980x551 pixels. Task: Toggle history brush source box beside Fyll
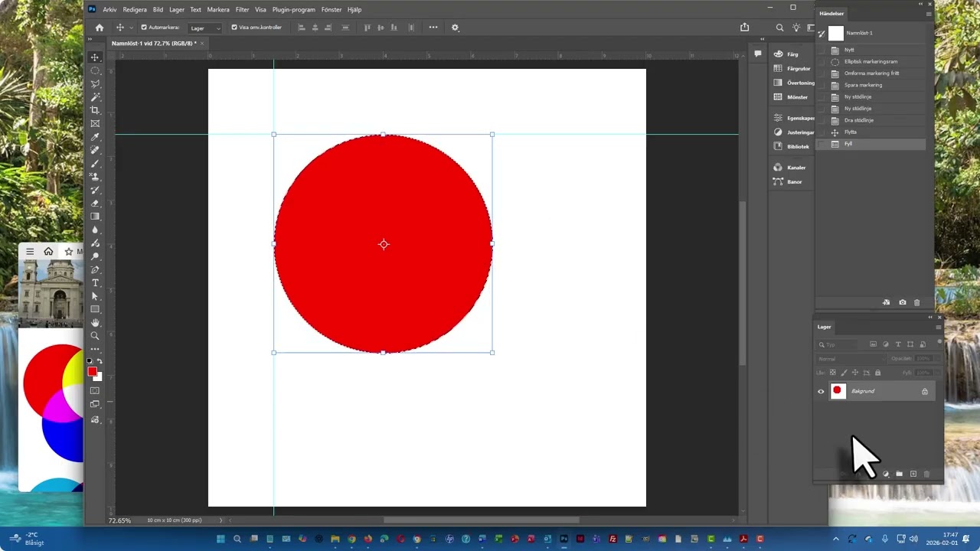click(x=822, y=144)
